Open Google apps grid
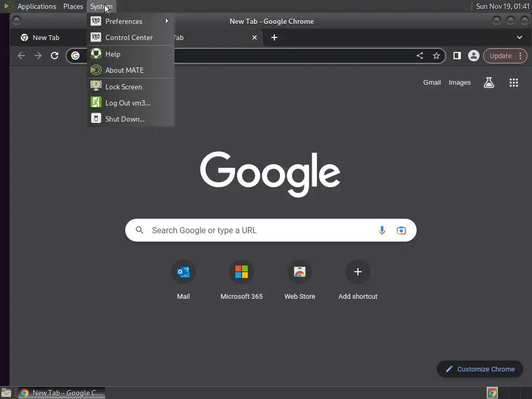Image resolution: width=532 pixels, height=399 pixels. 514,83
